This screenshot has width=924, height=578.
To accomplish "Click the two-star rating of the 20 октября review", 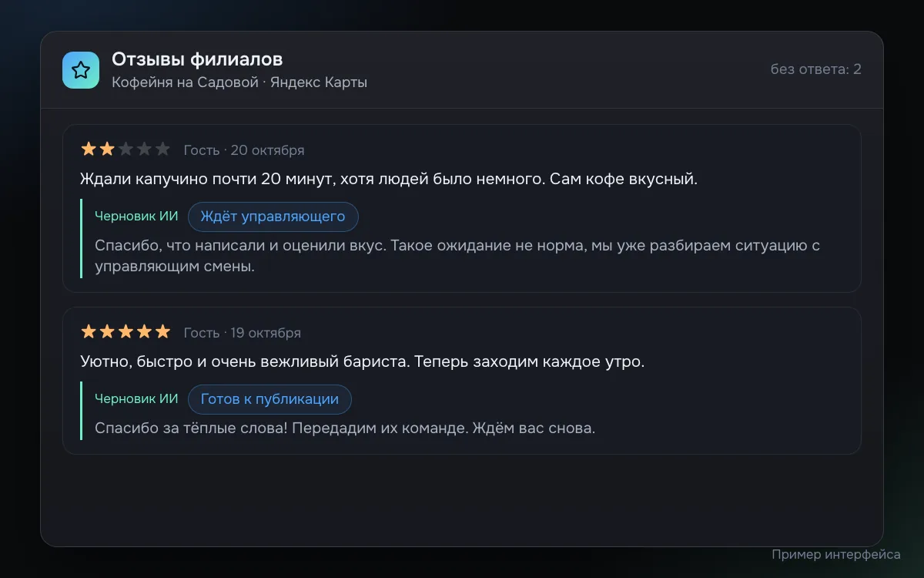I will tap(126, 150).
